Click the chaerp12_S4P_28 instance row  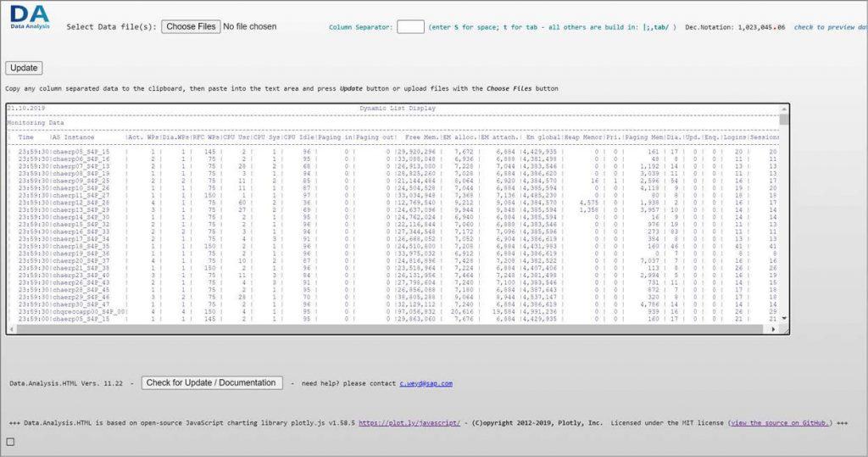coord(392,203)
